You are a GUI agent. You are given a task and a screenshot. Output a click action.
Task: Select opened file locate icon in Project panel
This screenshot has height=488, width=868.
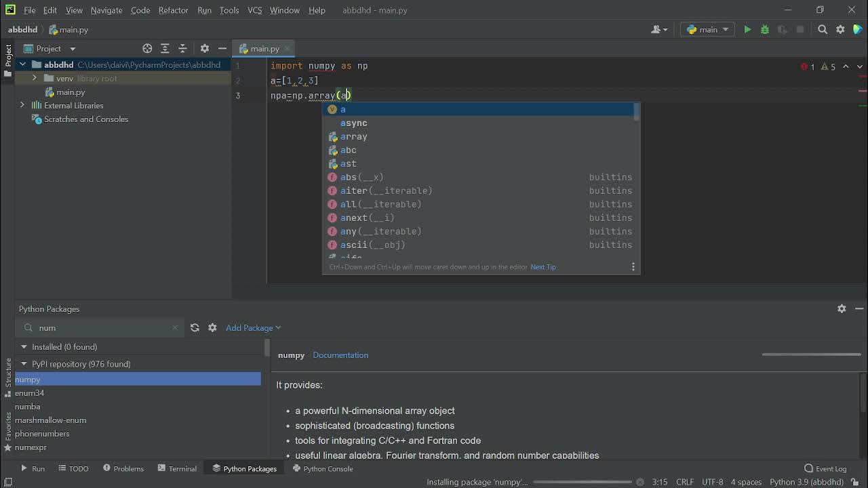(147, 49)
